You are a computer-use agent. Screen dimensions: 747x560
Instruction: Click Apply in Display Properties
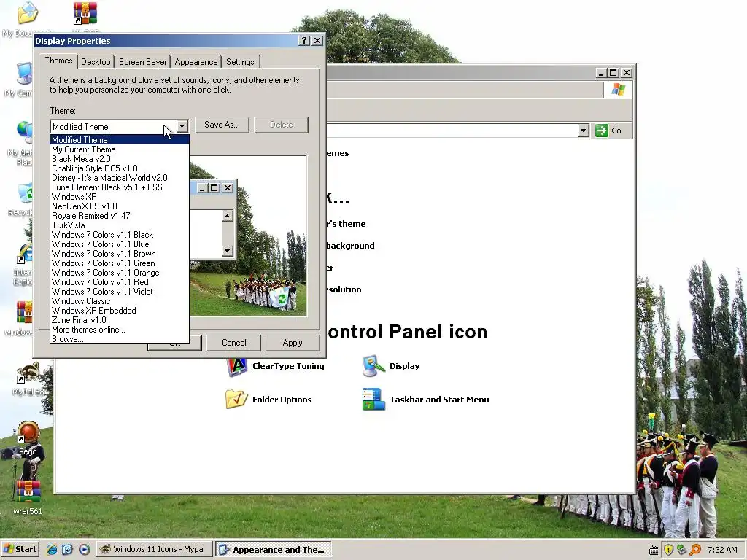(x=292, y=343)
